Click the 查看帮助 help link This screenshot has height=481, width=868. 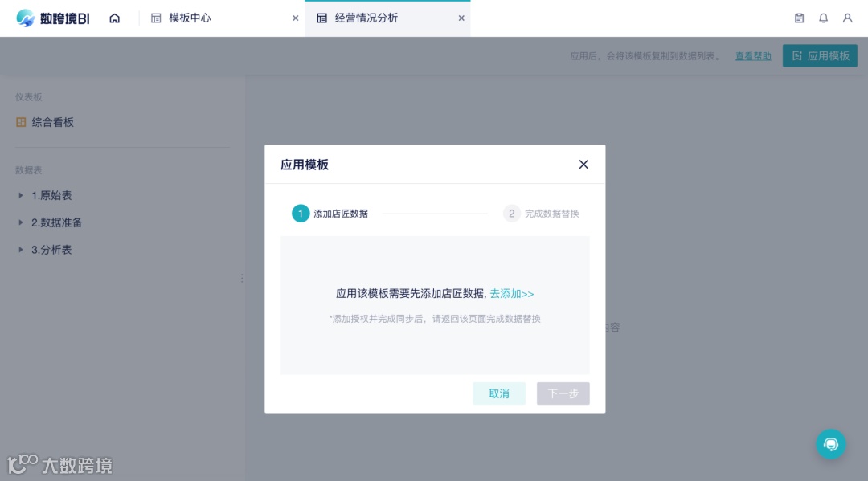[x=752, y=55]
